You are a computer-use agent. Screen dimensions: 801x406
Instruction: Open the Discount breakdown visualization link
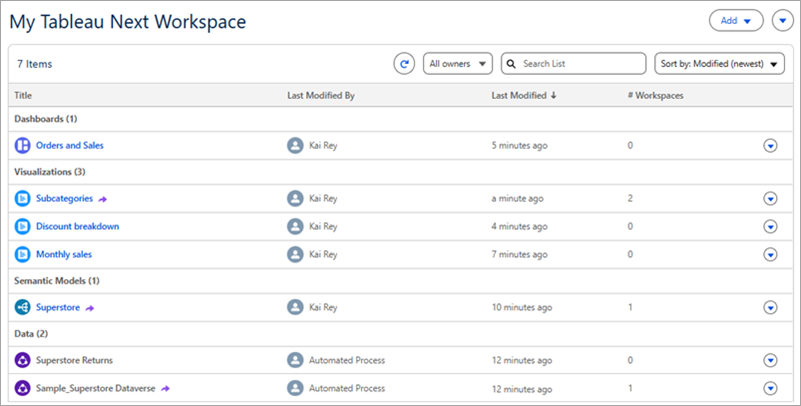click(77, 227)
